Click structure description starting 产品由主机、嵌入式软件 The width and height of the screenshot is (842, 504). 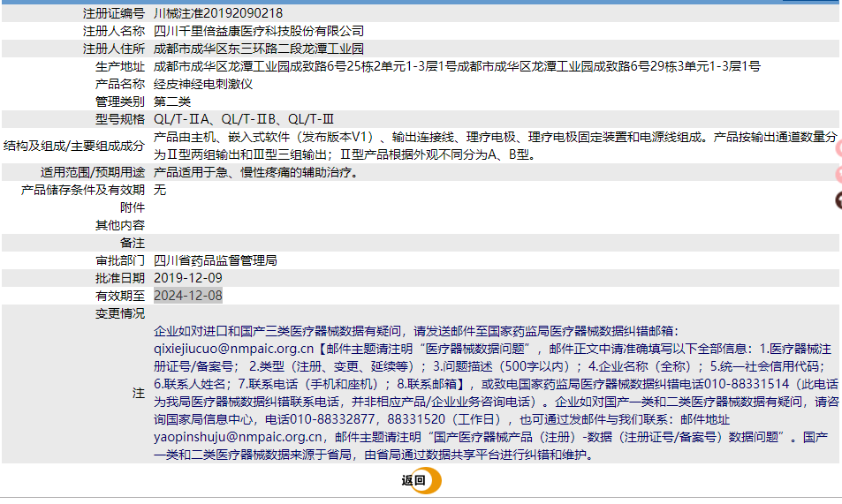(495, 146)
